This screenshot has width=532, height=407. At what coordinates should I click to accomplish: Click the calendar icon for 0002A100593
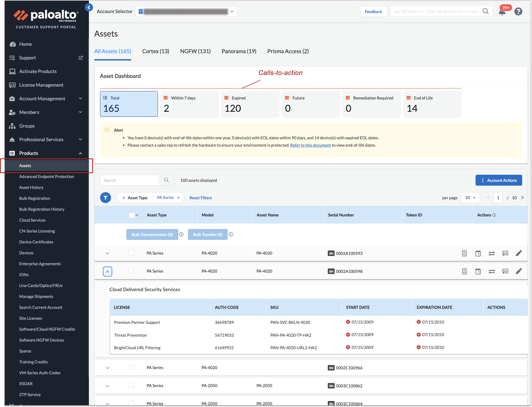tap(478, 253)
